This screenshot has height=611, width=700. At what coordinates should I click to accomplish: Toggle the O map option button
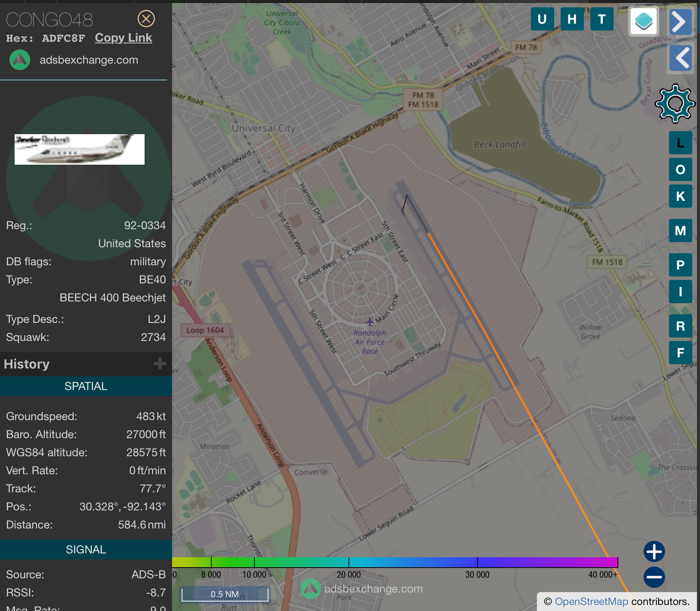point(681,169)
